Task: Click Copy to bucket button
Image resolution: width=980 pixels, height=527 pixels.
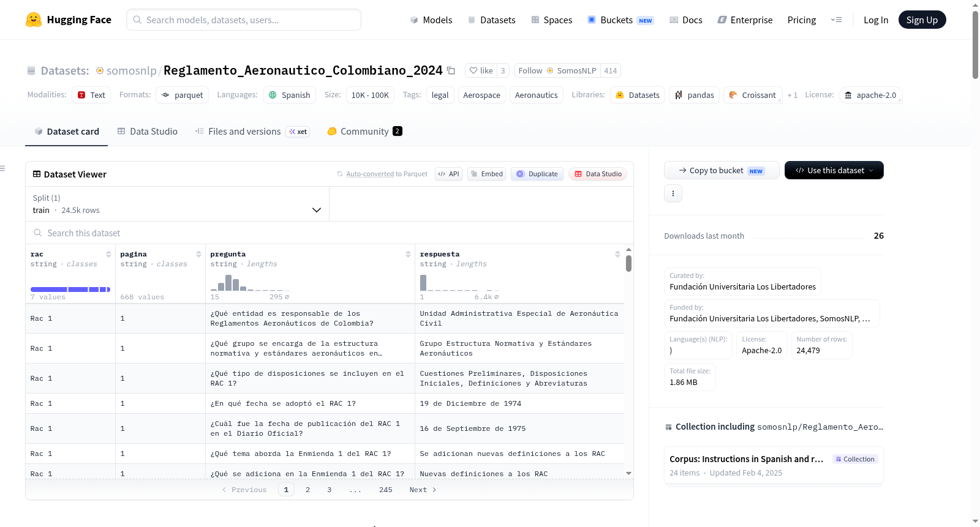Action: coord(722,170)
